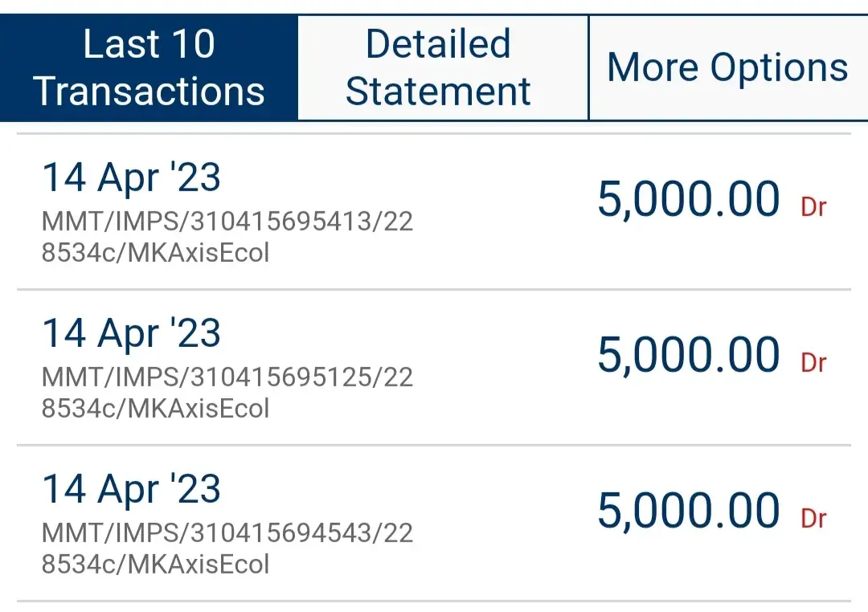
Task: Select IMPS reference 310415695125 text
Action: 227,377
